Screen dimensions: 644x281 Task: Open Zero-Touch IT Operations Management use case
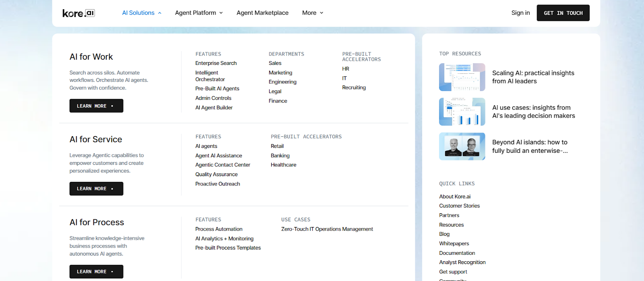click(327, 229)
